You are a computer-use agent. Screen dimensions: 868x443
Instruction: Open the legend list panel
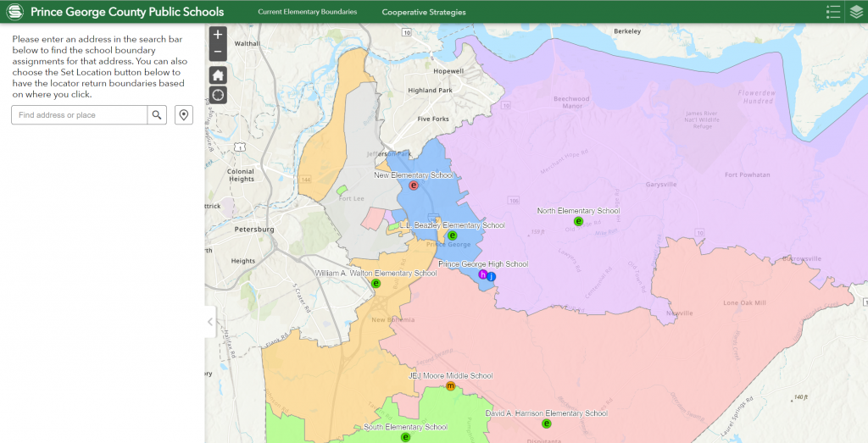pyautogui.click(x=833, y=12)
